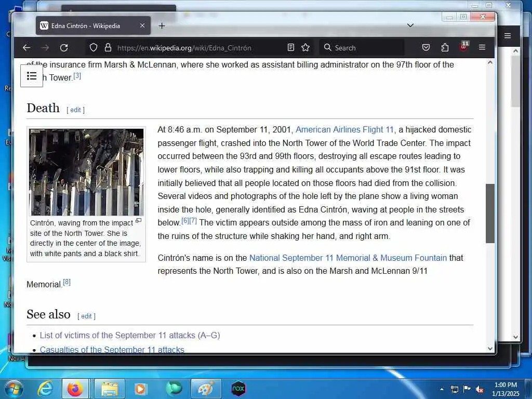
Task: Click the See also heading
Action: (x=48, y=314)
